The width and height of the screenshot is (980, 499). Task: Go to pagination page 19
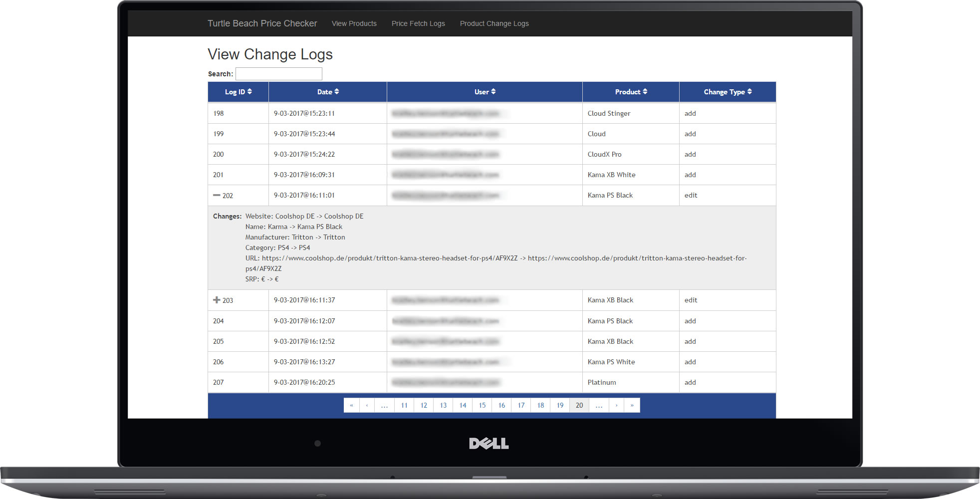[x=560, y=405]
